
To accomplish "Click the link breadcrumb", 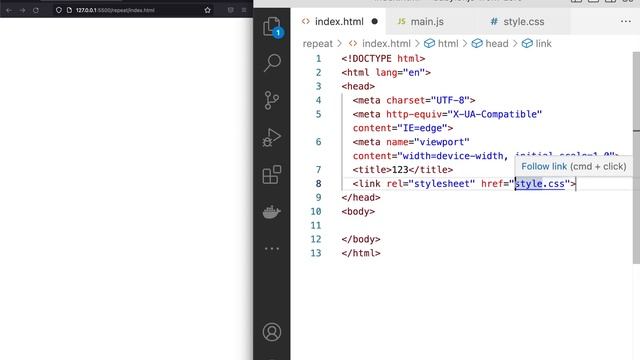I will tap(543, 44).
